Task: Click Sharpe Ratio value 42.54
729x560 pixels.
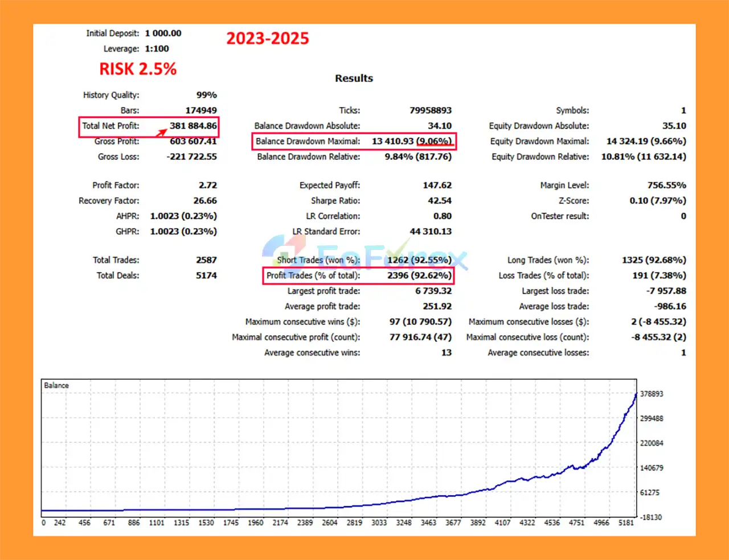Action: (x=440, y=200)
